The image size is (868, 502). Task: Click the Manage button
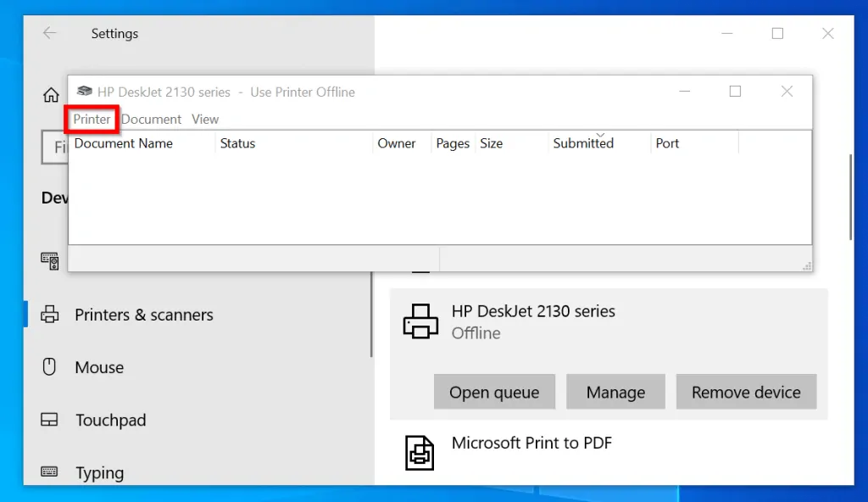click(615, 392)
